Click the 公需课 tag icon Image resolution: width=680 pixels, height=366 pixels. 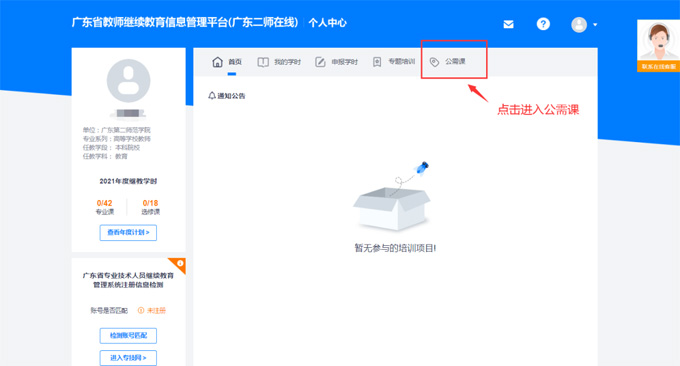point(434,62)
